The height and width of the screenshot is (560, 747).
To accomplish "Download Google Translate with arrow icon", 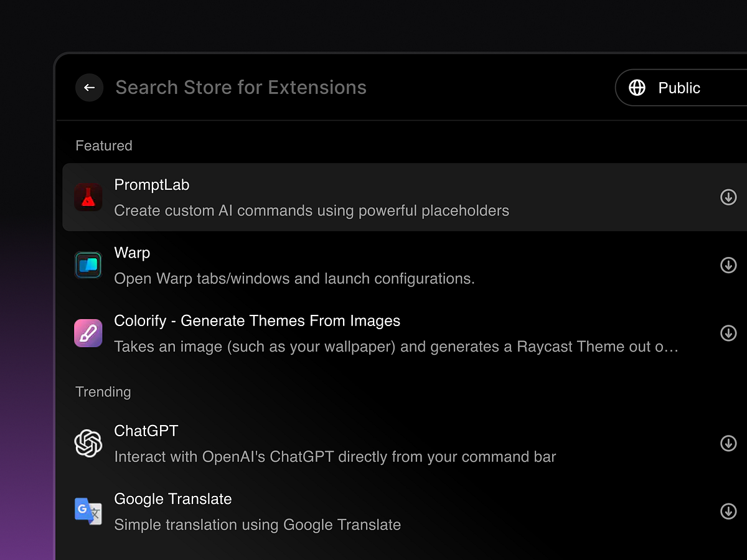I will 728,511.
